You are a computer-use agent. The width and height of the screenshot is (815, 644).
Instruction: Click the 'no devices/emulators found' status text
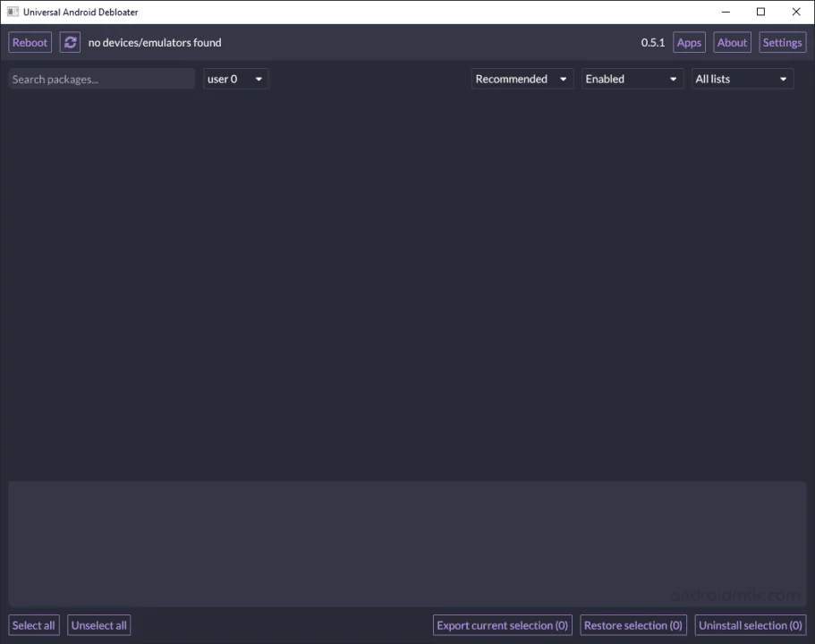(155, 43)
